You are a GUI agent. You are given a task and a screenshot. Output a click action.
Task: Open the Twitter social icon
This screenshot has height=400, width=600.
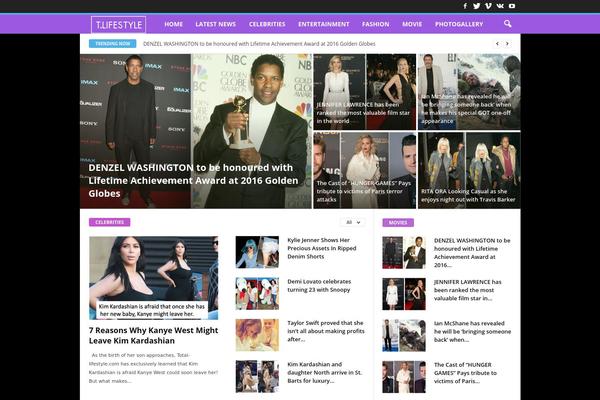pos(476,6)
